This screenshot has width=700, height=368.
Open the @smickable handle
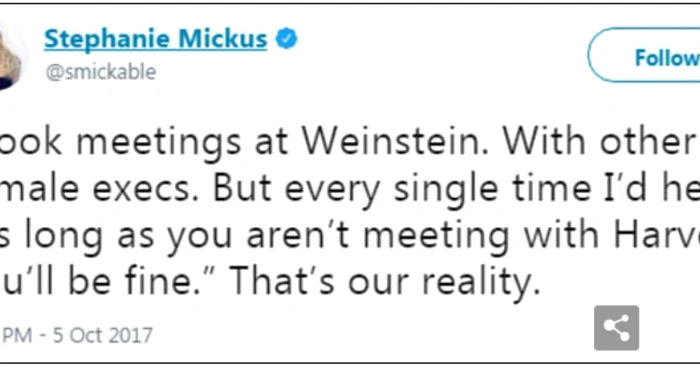(x=101, y=72)
